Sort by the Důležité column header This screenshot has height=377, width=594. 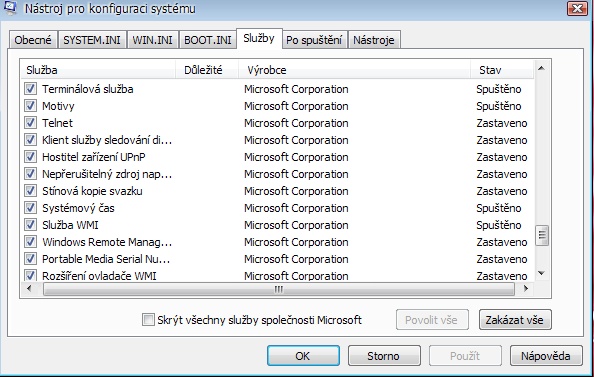[x=207, y=70]
